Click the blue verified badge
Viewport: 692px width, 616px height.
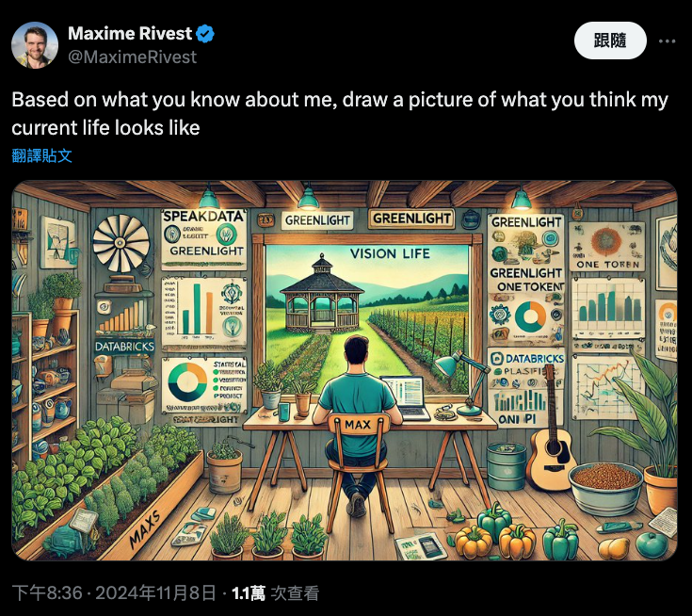click(x=205, y=34)
